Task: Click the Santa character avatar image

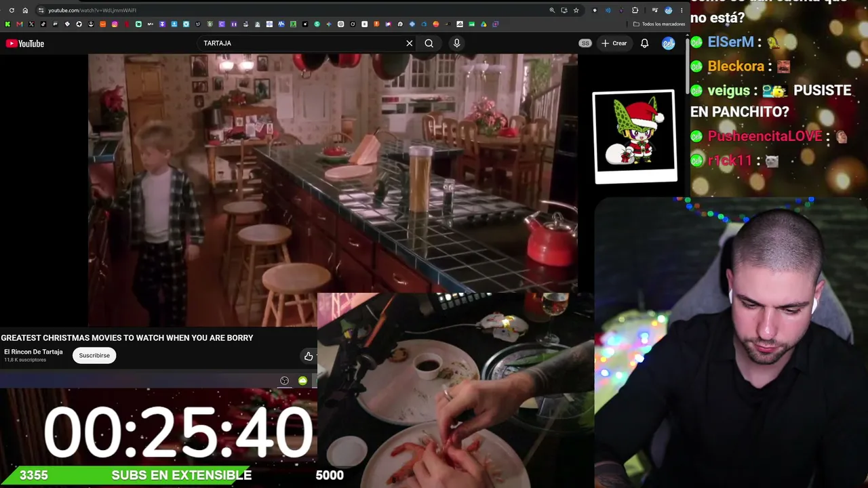Action: (x=635, y=136)
